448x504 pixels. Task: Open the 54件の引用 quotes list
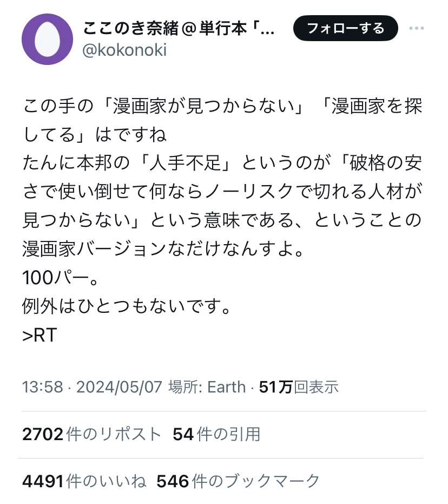pyautogui.click(x=216, y=434)
